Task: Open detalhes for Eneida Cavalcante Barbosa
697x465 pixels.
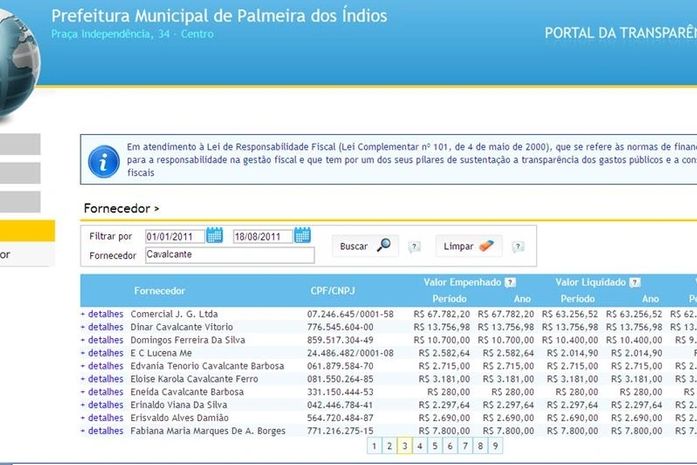Action: tap(105, 392)
